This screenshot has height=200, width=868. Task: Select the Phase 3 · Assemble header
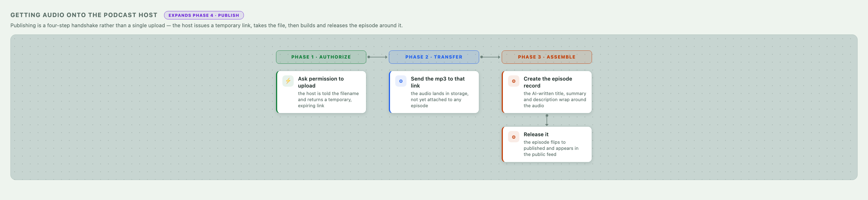click(547, 57)
